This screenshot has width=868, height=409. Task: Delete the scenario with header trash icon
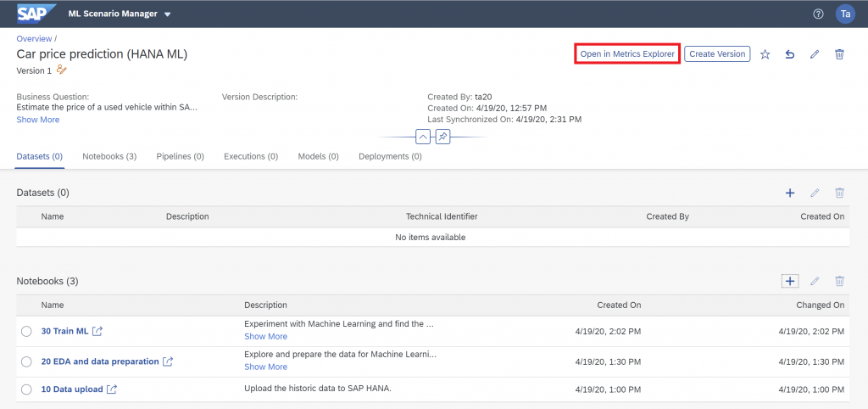pyautogui.click(x=839, y=54)
